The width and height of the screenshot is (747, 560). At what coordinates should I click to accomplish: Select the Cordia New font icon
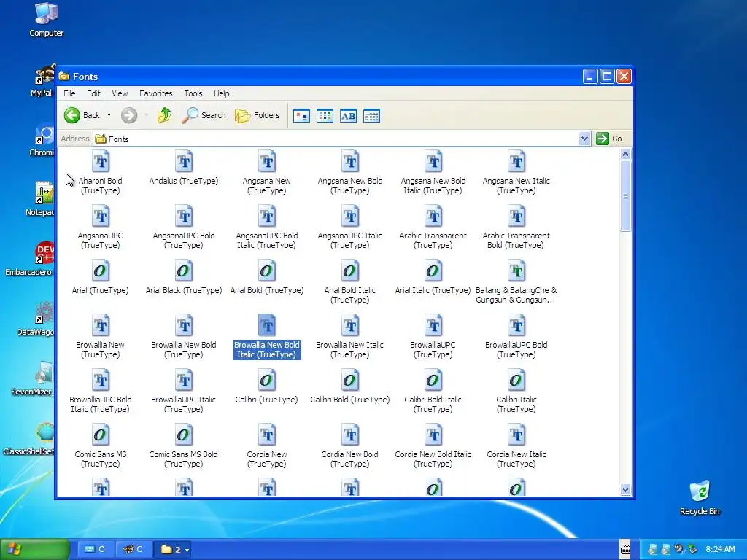pos(267,435)
